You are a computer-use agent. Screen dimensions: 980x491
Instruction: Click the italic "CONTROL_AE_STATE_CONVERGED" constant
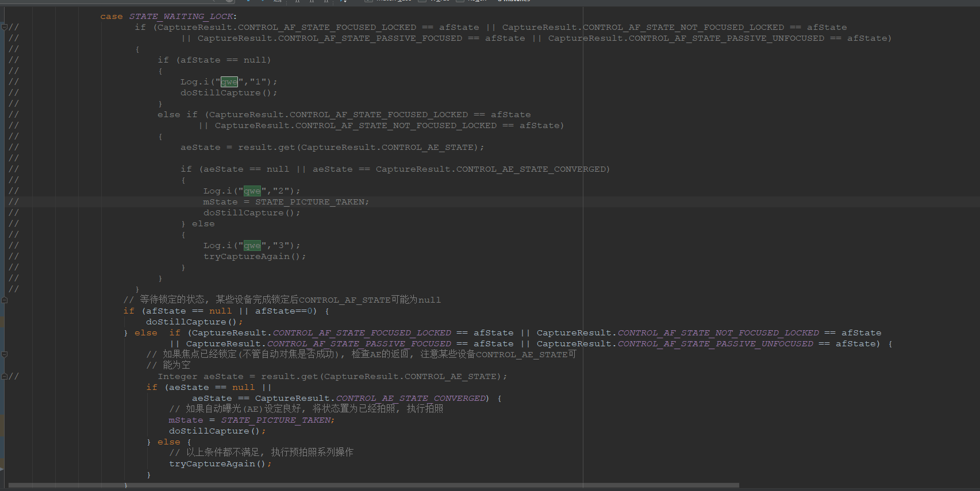pos(411,399)
